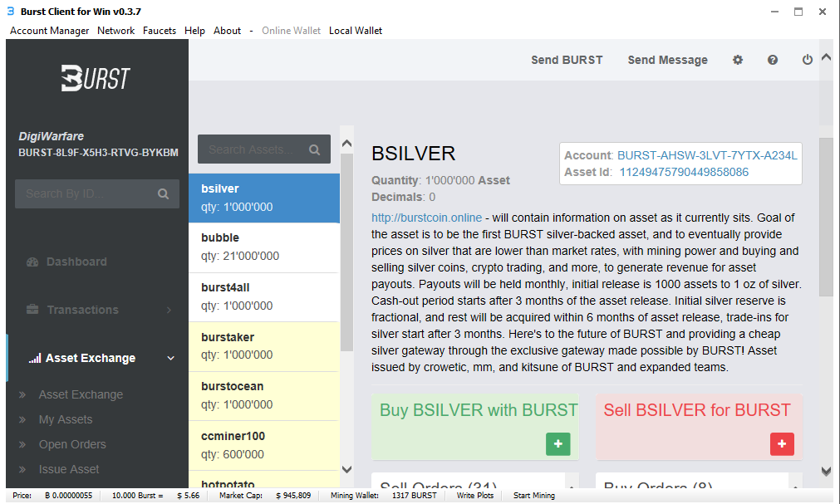Viewport: 840px width, 504px height.
Task: Open Issue Asset sub-item
Action: click(69, 469)
